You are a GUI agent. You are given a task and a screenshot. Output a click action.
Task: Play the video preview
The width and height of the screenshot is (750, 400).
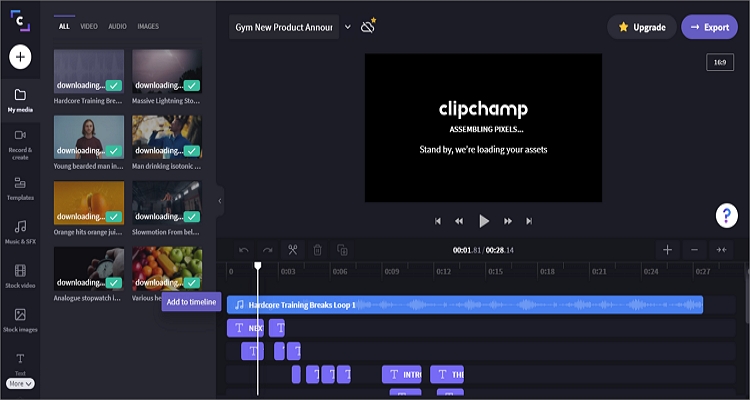coord(484,221)
